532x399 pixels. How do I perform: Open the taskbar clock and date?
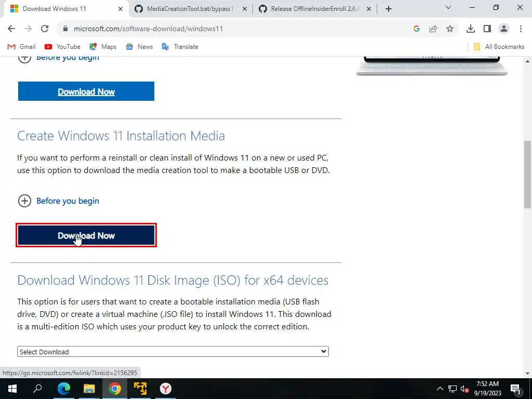point(487,389)
